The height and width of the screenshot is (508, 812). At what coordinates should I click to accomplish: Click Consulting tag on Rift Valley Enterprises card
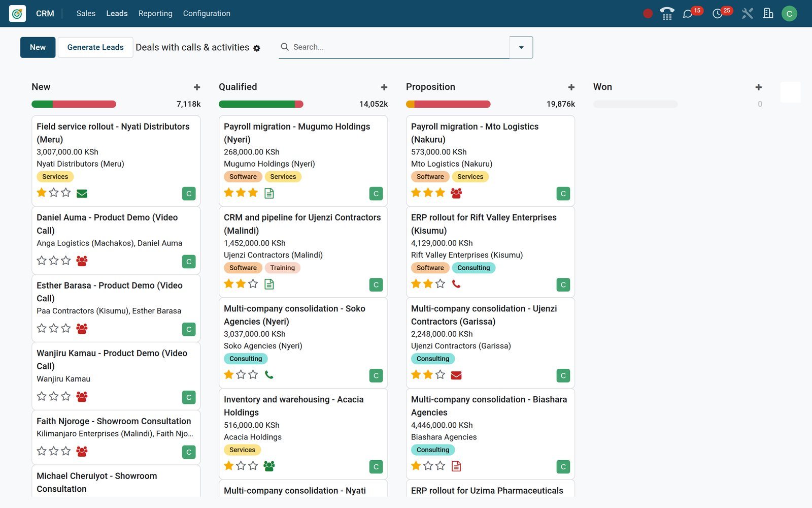pyautogui.click(x=473, y=268)
